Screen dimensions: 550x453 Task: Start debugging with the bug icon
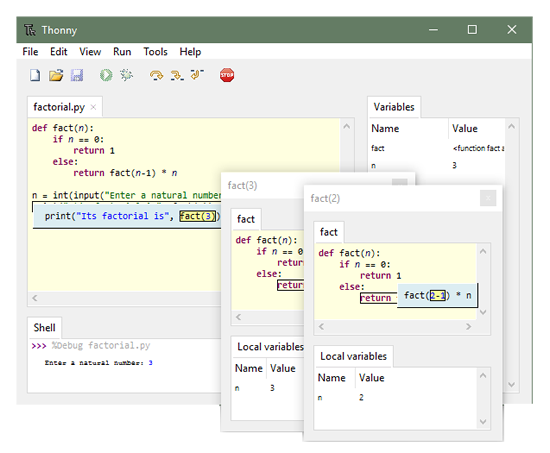[127, 75]
